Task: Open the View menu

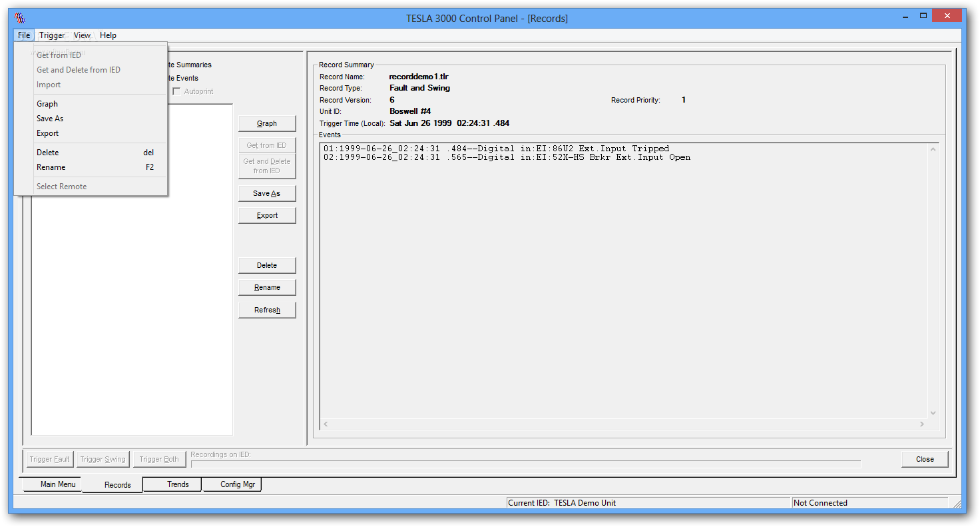Action: (83, 35)
